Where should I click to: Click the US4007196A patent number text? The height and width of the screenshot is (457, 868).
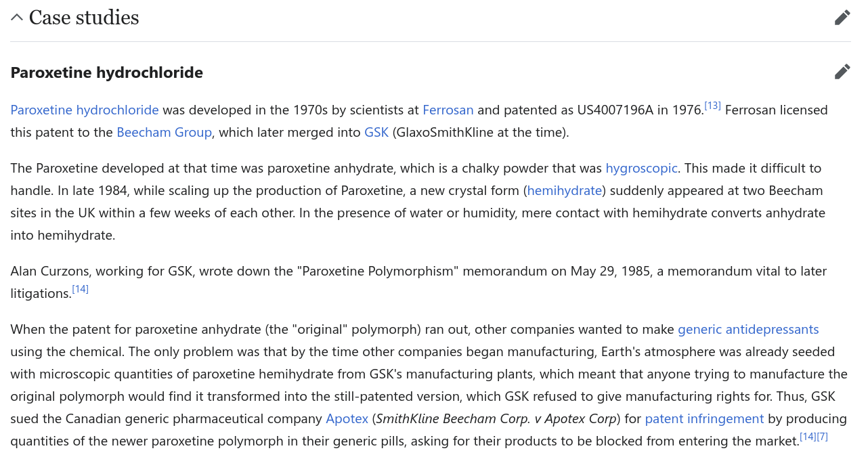(615, 110)
